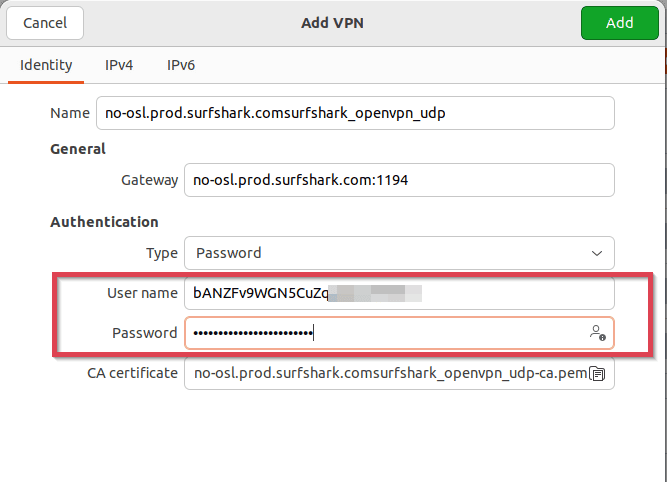The height and width of the screenshot is (482, 667).
Task: Open the CA certificate file chooser
Action: [390, 374]
